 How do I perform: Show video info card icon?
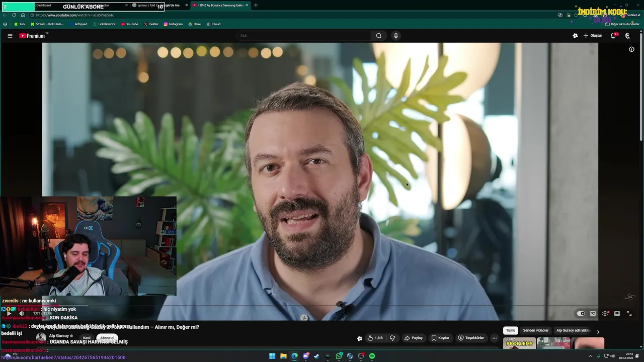pyautogui.click(x=631, y=49)
